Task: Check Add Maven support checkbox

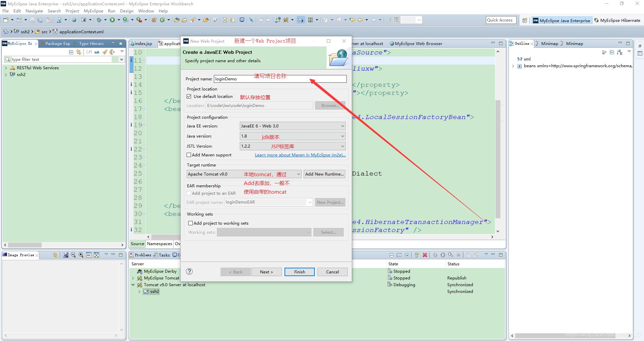Action: [189, 155]
